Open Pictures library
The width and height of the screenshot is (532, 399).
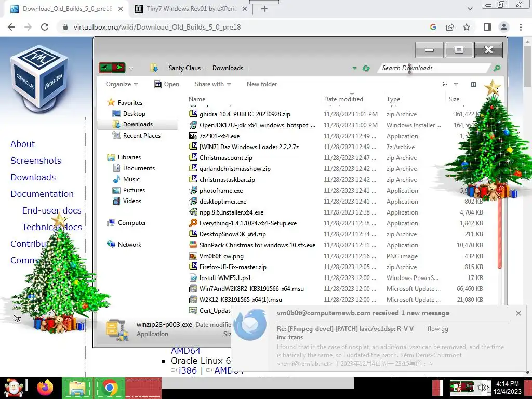click(x=129, y=190)
